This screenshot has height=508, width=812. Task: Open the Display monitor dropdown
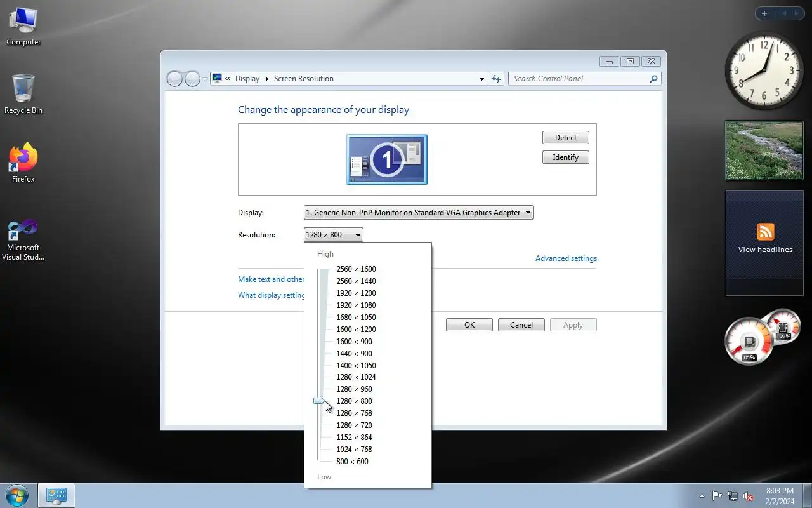pos(419,213)
